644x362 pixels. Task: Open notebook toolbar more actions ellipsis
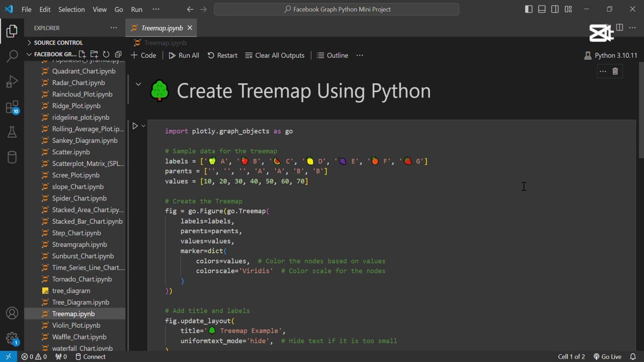(360, 55)
